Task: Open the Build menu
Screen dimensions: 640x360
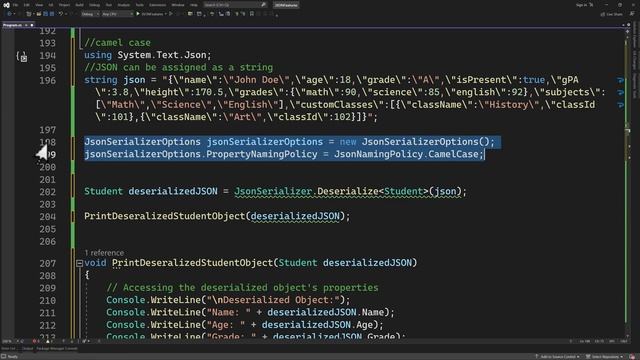Action: coord(79,5)
